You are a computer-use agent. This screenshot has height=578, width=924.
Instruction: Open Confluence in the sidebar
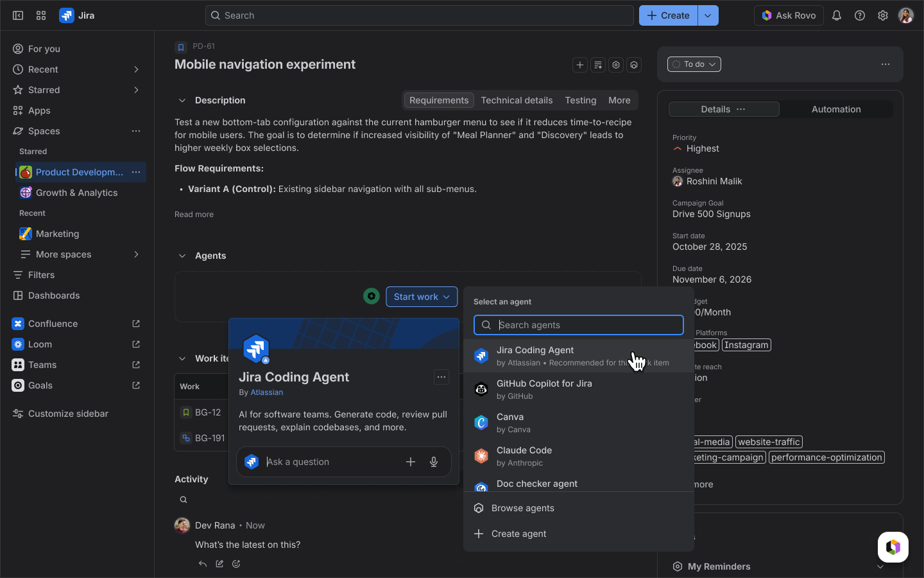(x=77, y=324)
